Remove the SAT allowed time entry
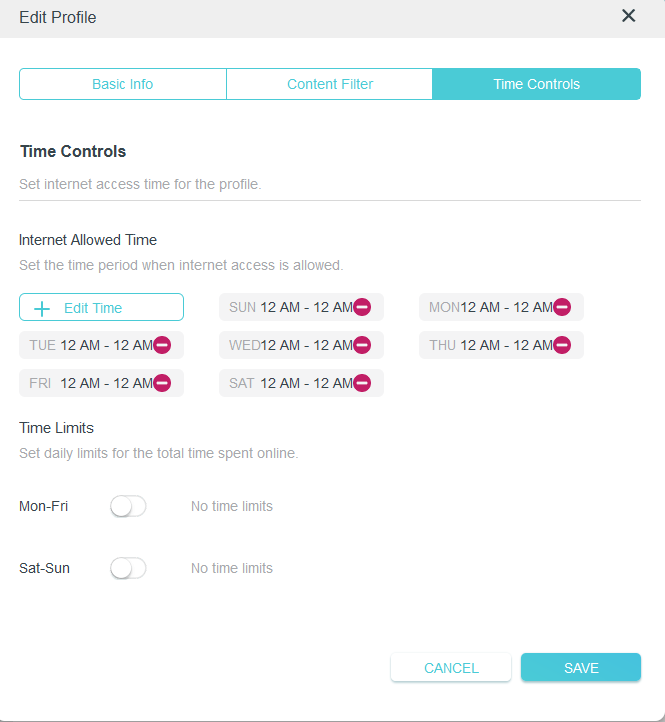This screenshot has width=665, height=722. click(x=362, y=383)
